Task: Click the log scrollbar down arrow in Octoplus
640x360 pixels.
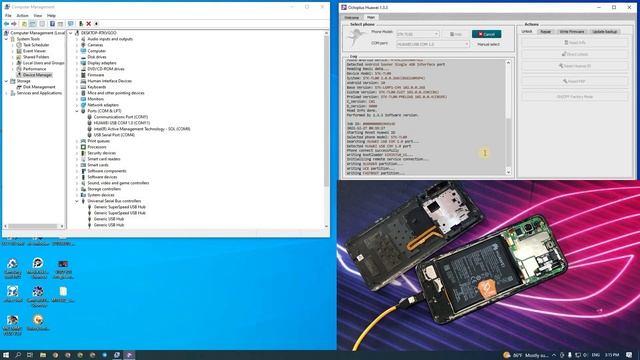Action: coord(508,172)
